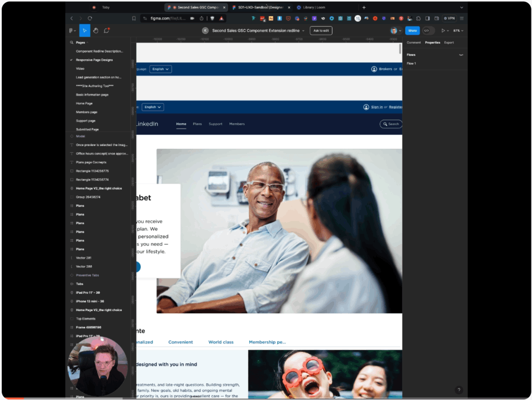Open the Figma main menu icon
The width and height of the screenshot is (532, 400).
72,31
